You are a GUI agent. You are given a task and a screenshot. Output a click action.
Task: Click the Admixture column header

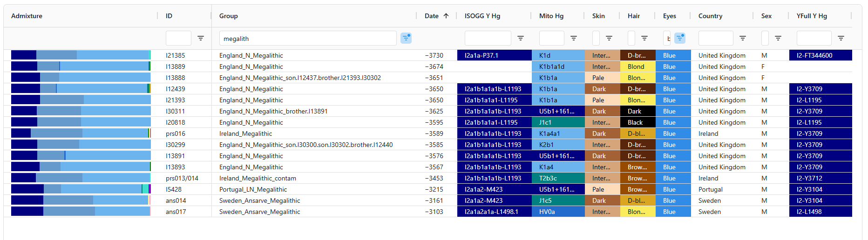pyautogui.click(x=27, y=16)
